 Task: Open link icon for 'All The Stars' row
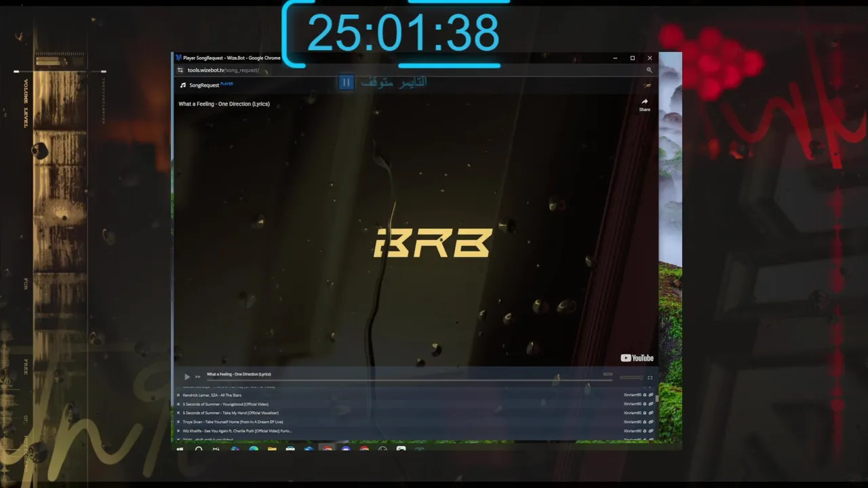click(x=651, y=395)
